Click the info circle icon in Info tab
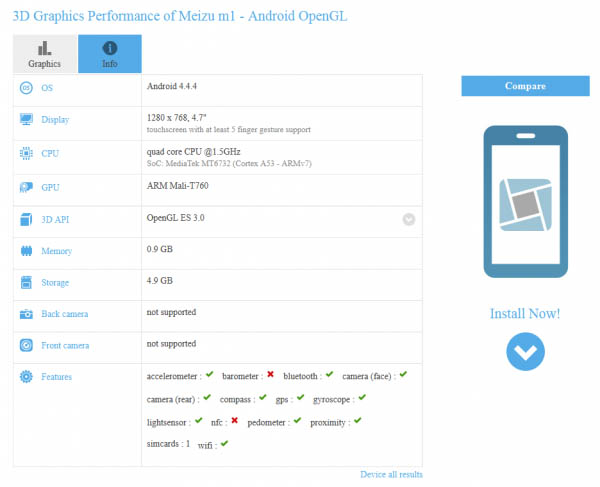Screen dimensions: 600x487 click(x=110, y=48)
